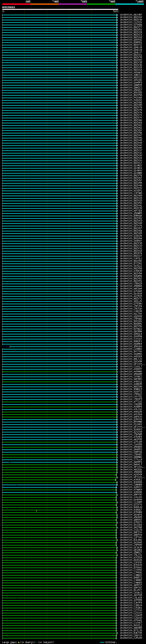The width and height of the screenshot is (146, 644).
Task: Select the label UniRef100_C4YNC2
Action: [x=131, y=376]
